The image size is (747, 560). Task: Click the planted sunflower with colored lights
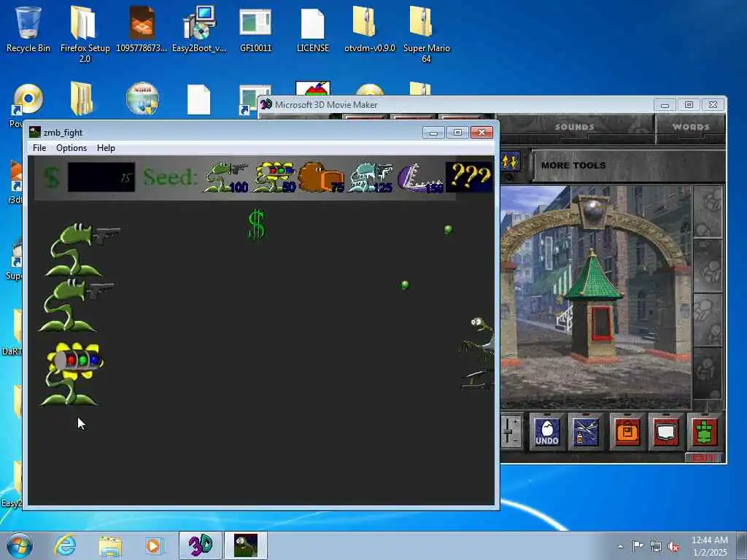pos(72,374)
